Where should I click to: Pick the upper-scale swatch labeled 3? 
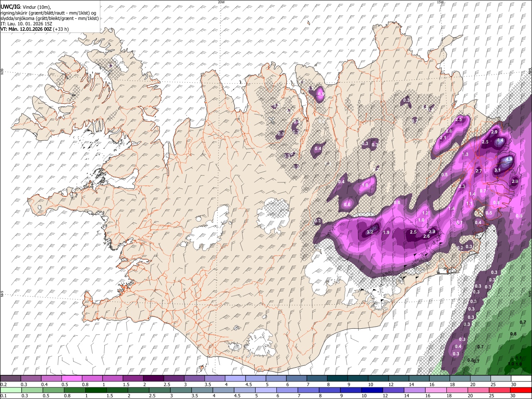(194, 378)
